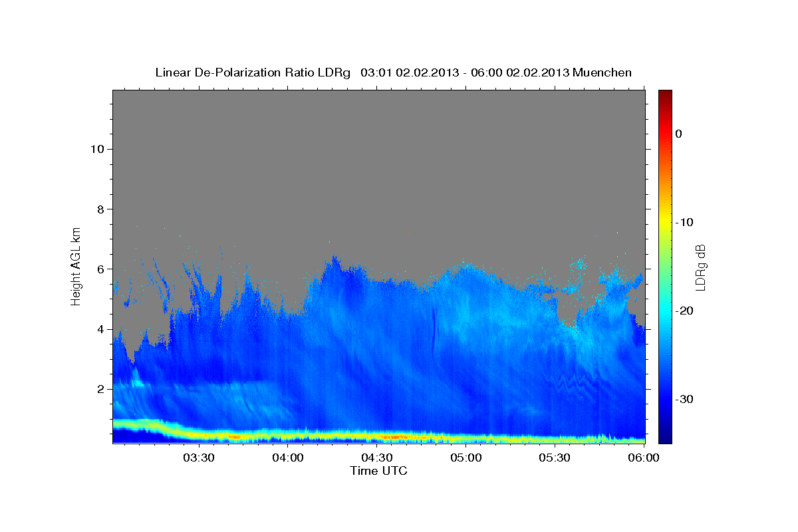Click the colorbar label '0'
Screen dimensions: 798x532
coord(678,134)
